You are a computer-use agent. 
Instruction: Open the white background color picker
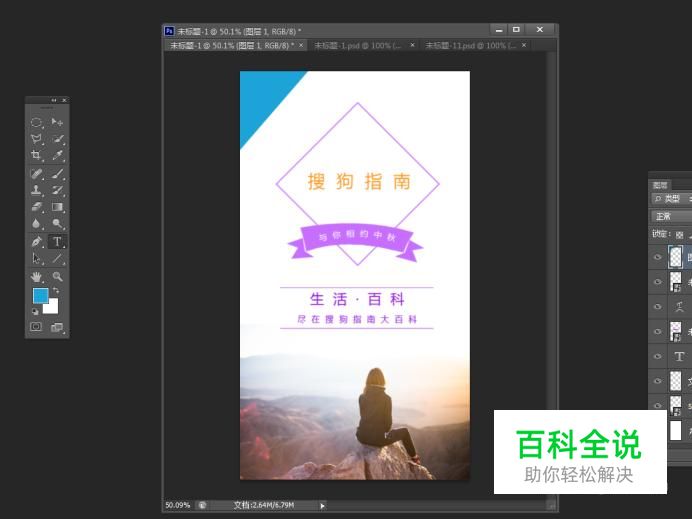53,308
